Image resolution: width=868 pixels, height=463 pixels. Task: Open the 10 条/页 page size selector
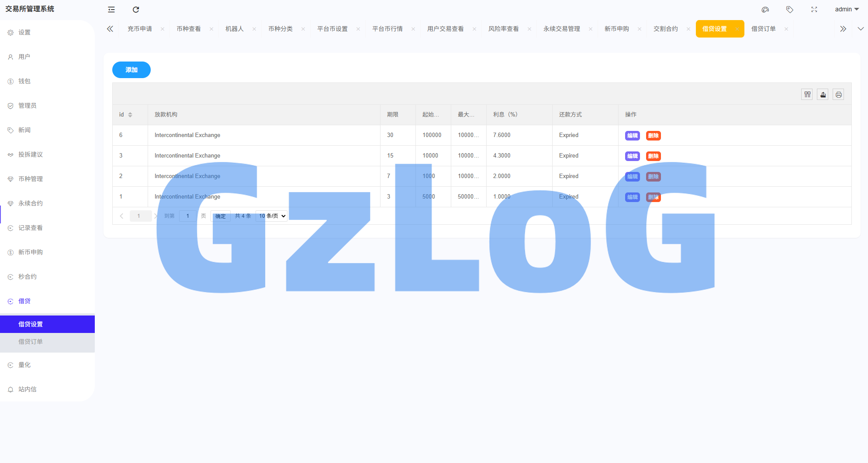pyautogui.click(x=272, y=216)
